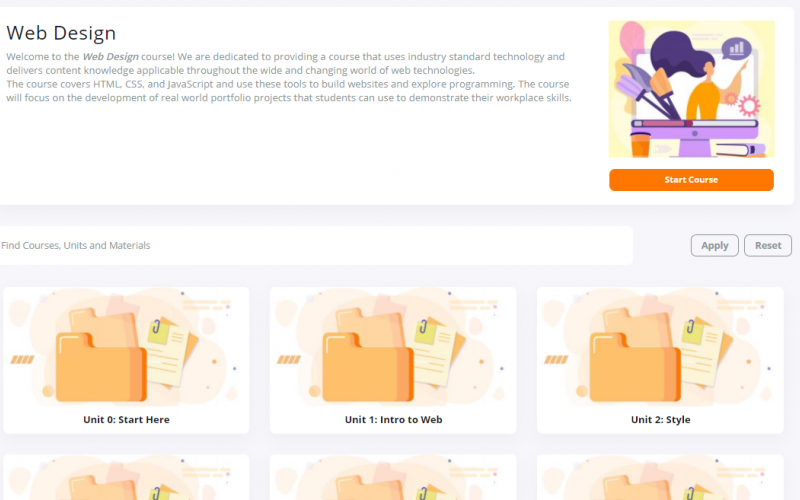Click the Start Course button
Image resolution: width=800 pixels, height=500 pixels.
point(691,180)
